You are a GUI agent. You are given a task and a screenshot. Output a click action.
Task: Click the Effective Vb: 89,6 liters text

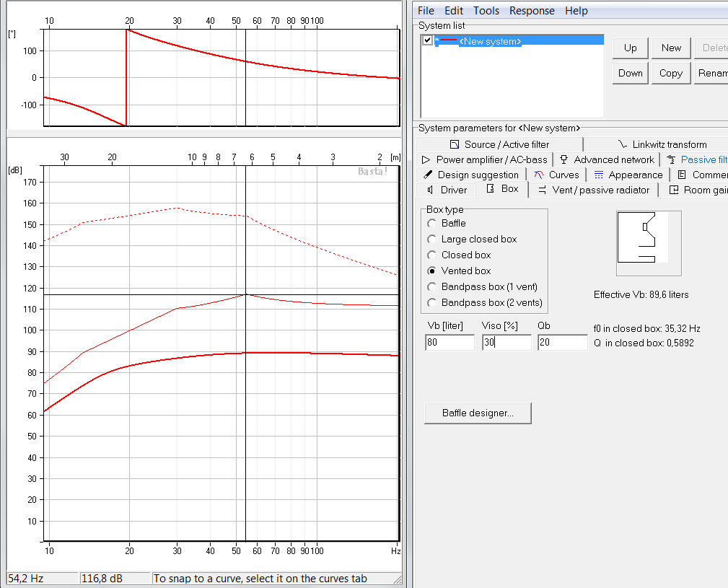641,294
